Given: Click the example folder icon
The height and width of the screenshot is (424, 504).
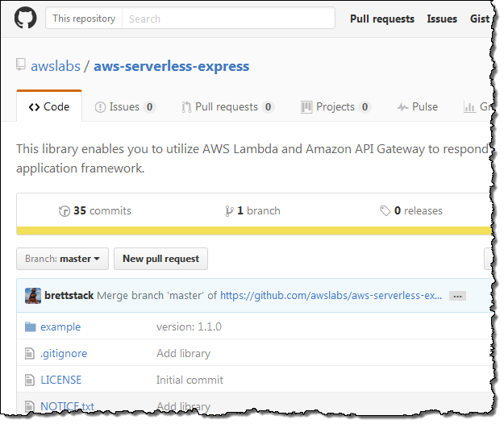Looking at the screenshot, I should pos(31,326).
